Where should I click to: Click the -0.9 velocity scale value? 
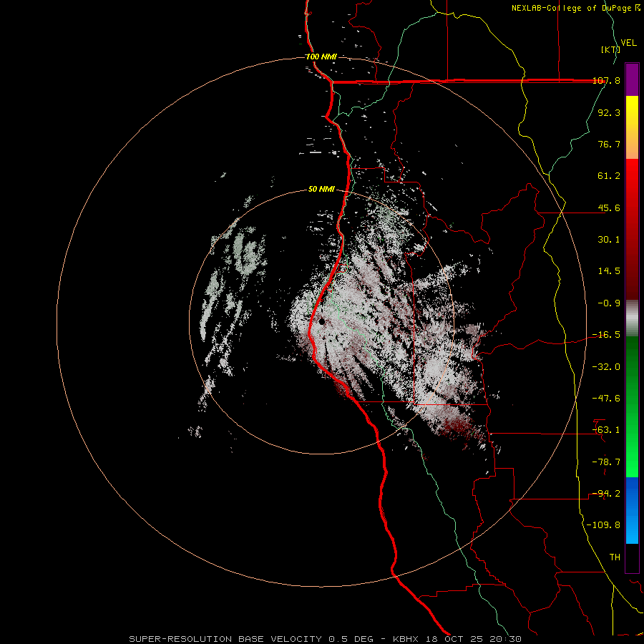coord(609,303)
